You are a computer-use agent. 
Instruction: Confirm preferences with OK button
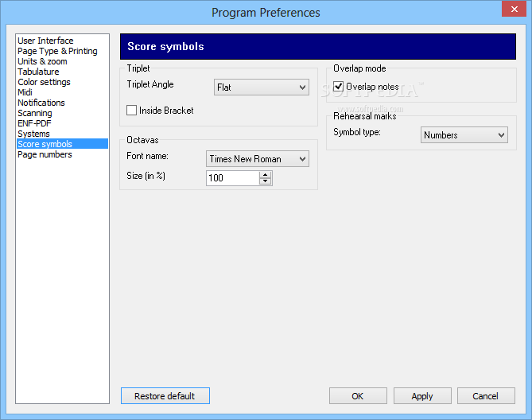click(x=358, y=396)
